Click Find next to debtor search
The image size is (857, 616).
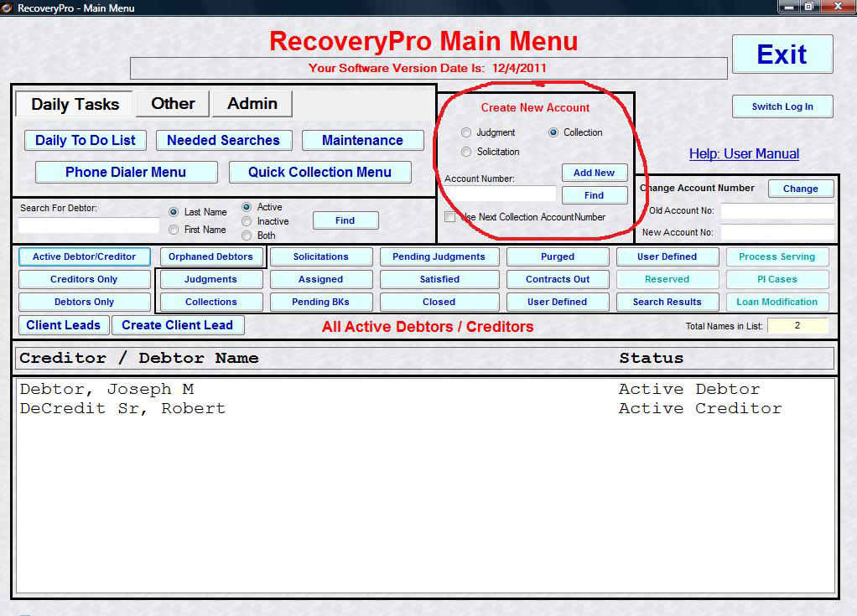click(x=345, y=220)
